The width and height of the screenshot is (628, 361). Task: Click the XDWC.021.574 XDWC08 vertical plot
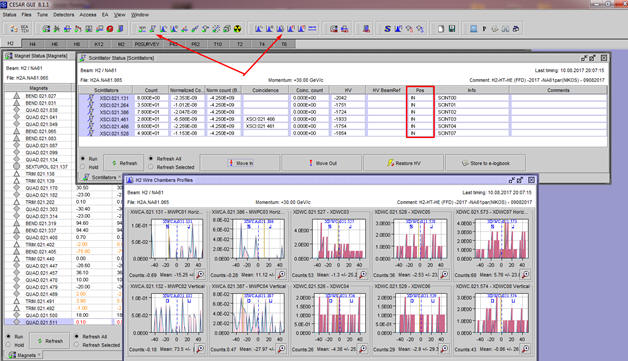click(x=501, y=313)
